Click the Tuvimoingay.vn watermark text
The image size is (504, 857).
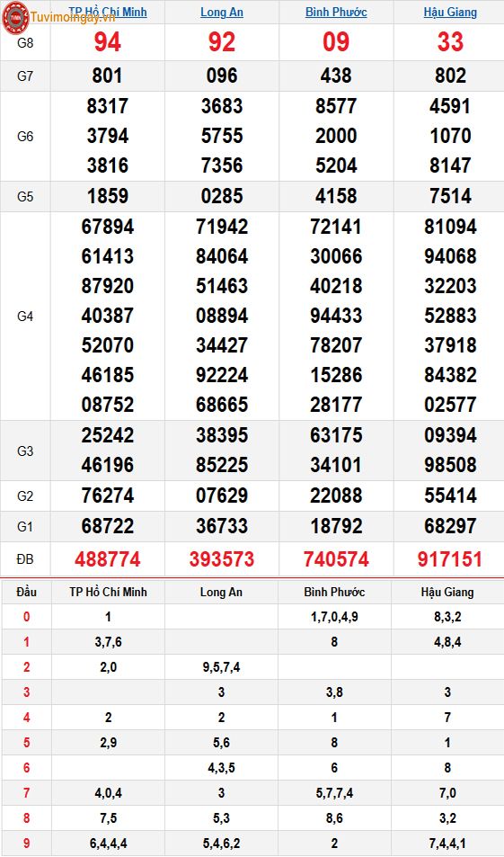point(73,17)
